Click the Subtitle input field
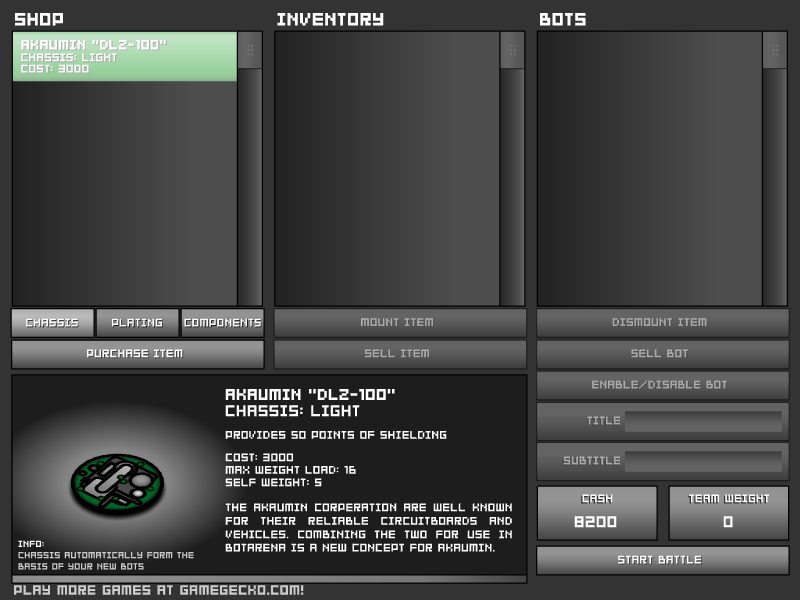Viewport: 800px width, 600px height. click(x=703, y=461)
